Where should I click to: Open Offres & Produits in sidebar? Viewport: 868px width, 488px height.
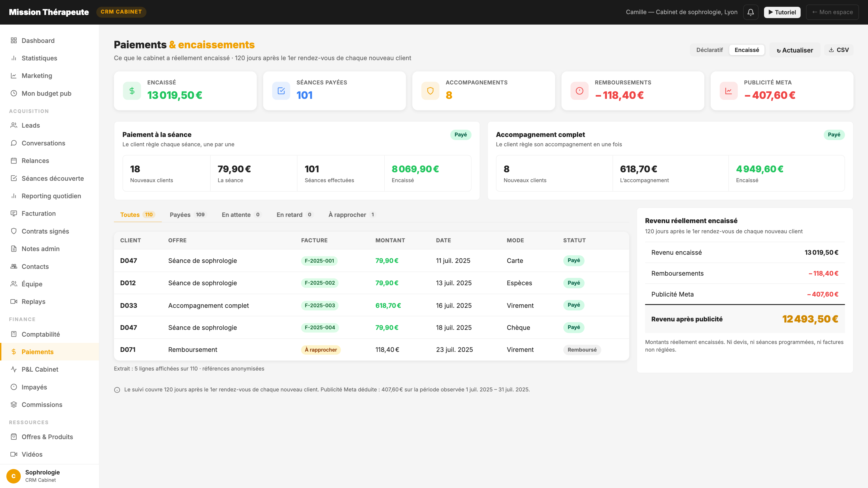[49, 437]
